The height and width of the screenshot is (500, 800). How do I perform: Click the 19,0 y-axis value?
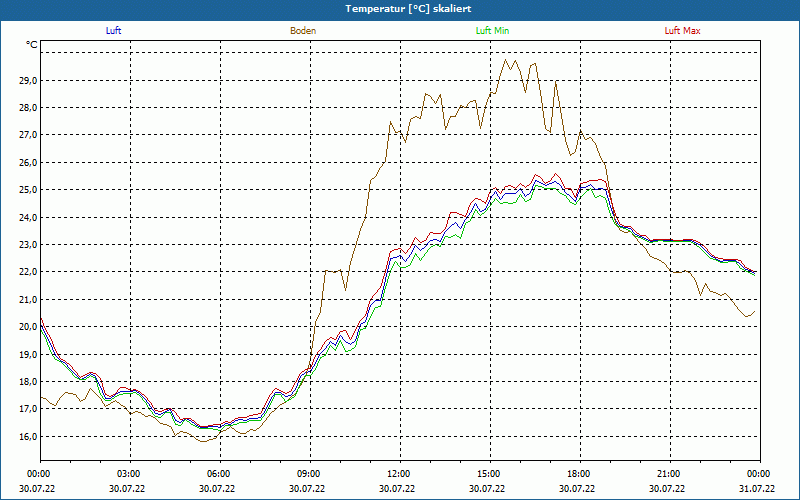pyautogui.click(x=29, y=354)
